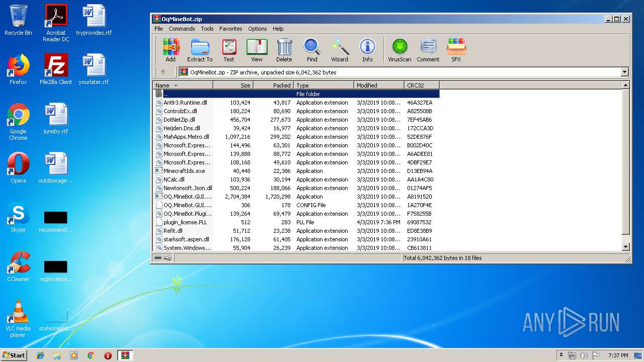Open Opera desktop shortcut
The height and width of the screenshot is (362, 644).
18,168
